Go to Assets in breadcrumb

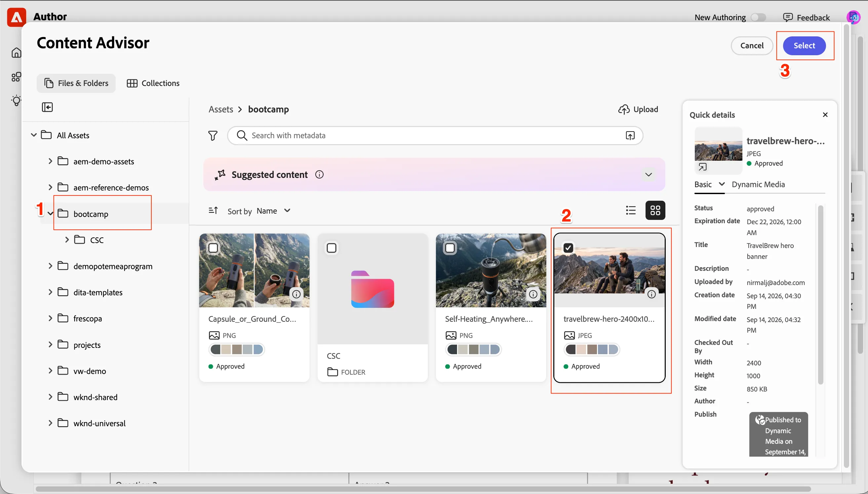click(x=221, y=109)
